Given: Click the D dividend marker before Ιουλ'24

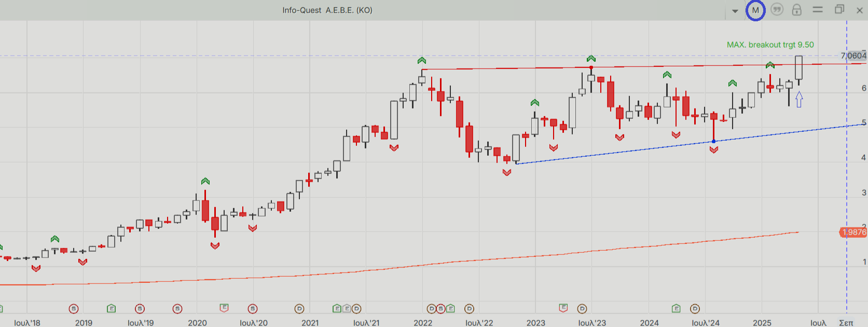Looking at the screenshot, I should pos(695,309).
